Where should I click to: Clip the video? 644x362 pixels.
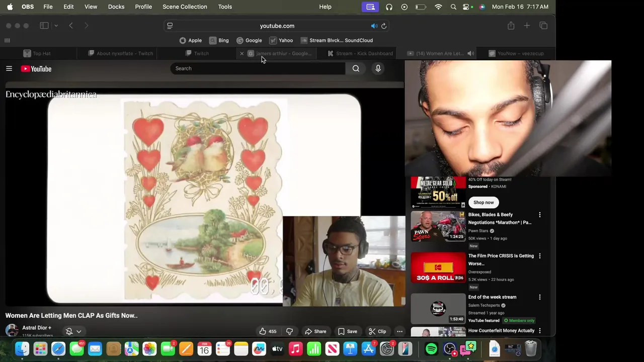click(377, 331)
